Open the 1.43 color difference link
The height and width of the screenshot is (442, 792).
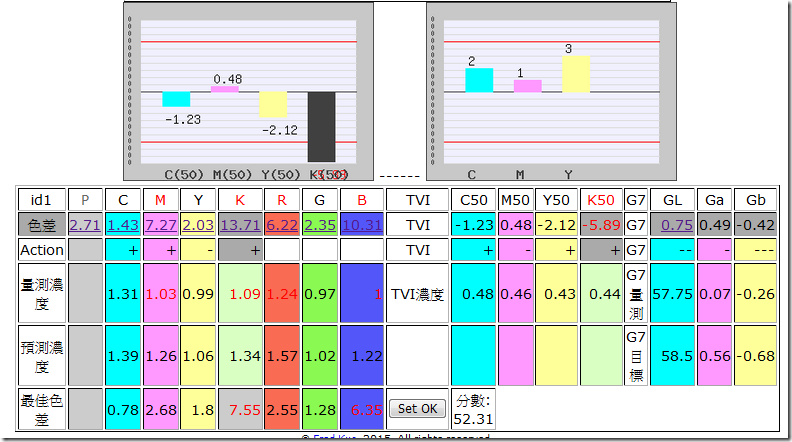(x=123, y=225)
